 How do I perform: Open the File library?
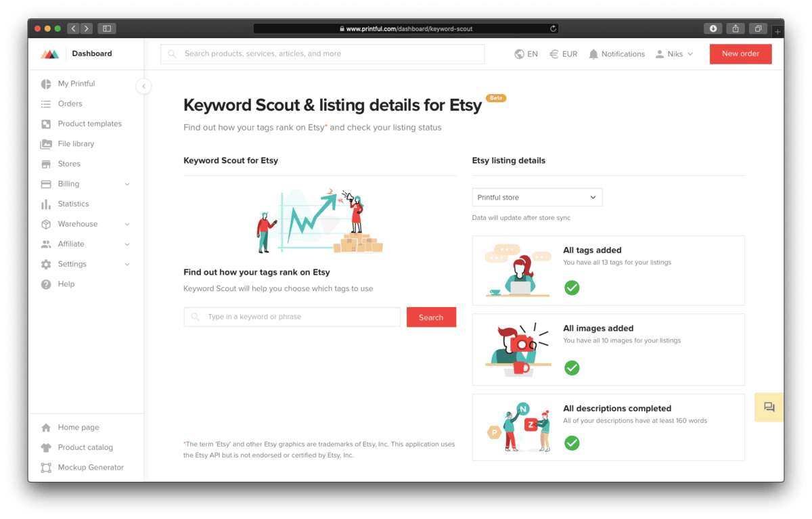[76, 143]
